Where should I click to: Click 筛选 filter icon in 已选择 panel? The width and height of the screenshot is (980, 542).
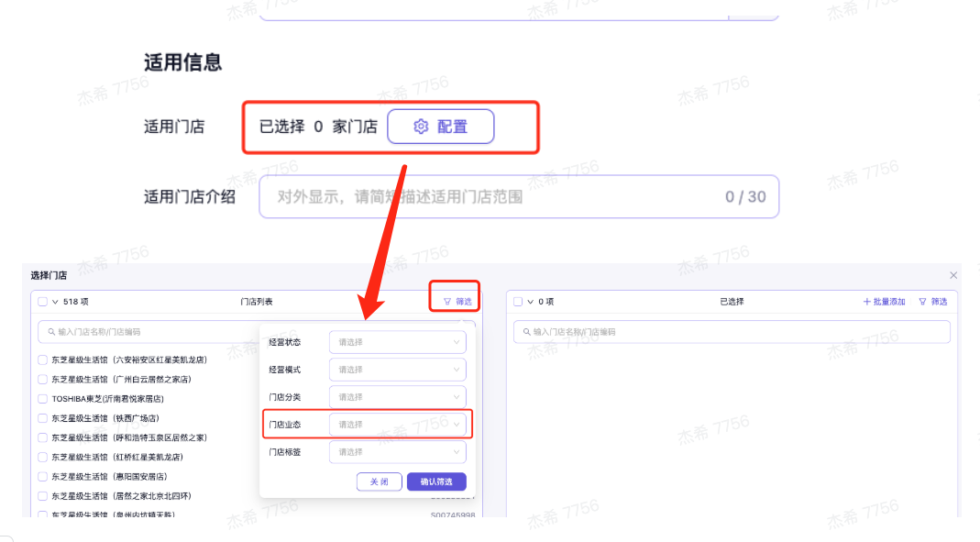tap(932, 301)
